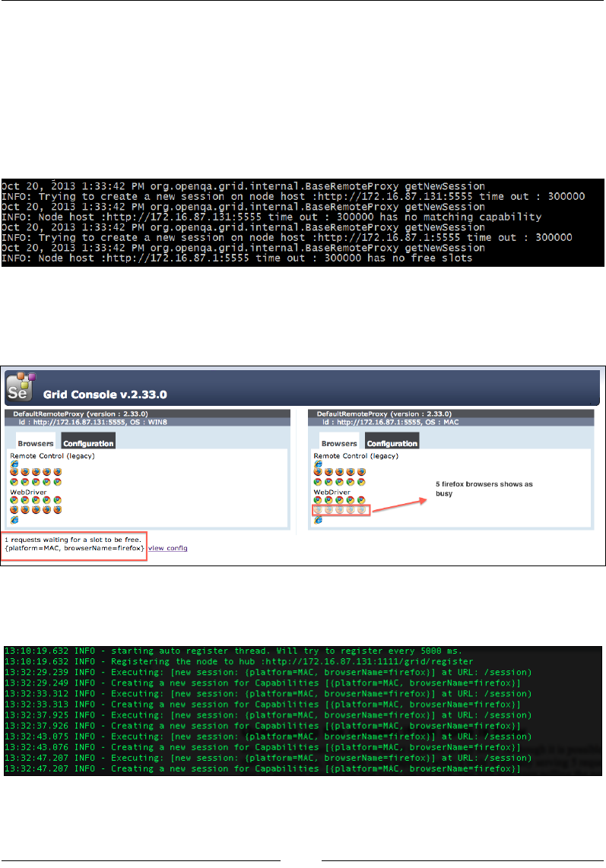Click last Chrome icon under WIN8 Remote Control
The image size is (606, 868).
tap(58, 482)
